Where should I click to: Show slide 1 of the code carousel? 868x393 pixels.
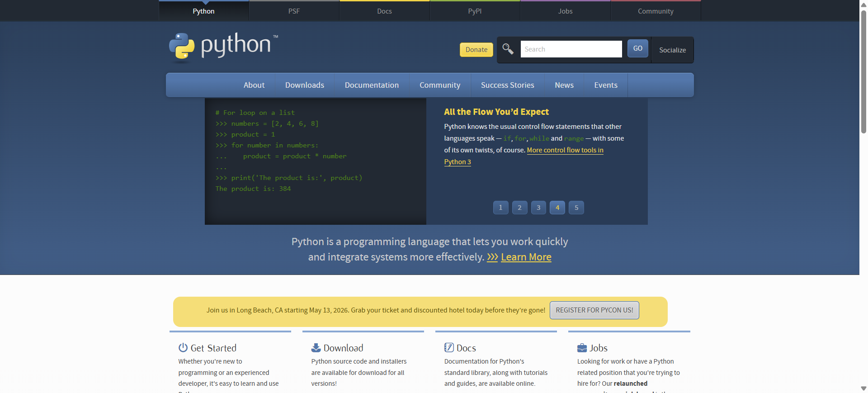[x=500, y=208]
